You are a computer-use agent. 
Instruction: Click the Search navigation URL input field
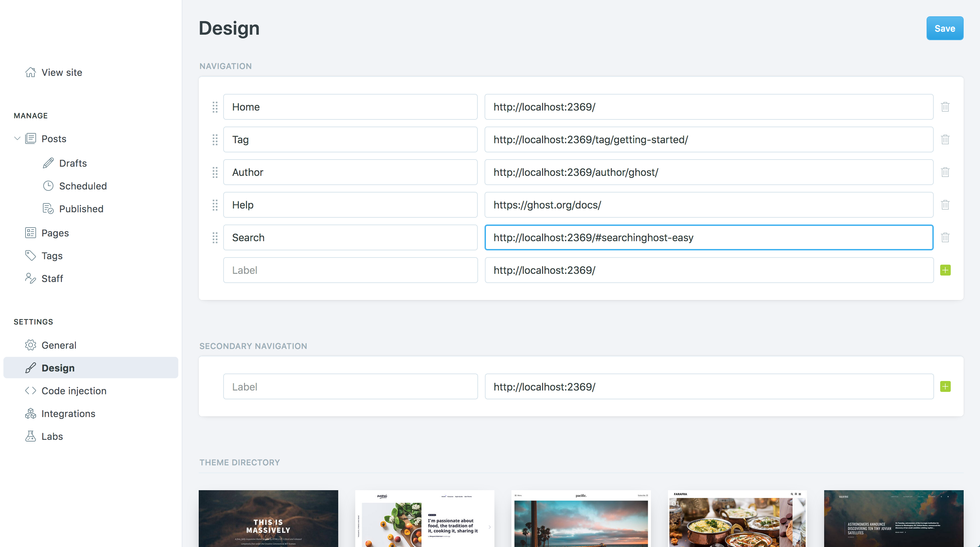point(709,237)
